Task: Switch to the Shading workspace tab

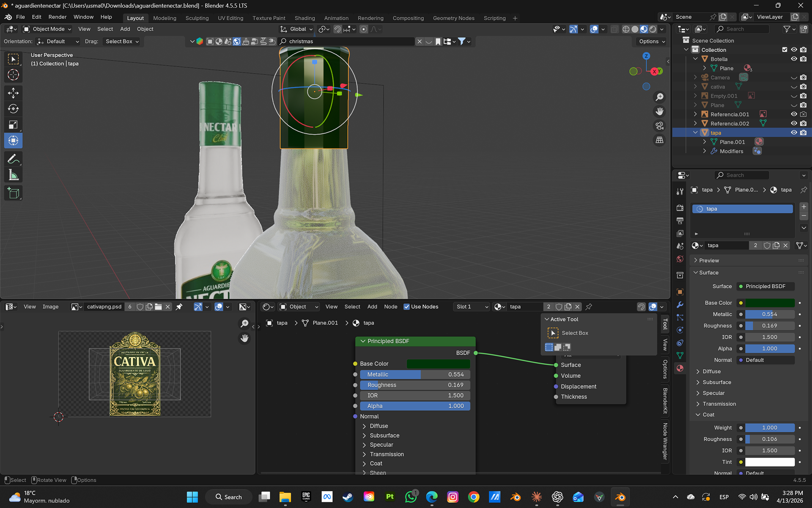Action: (304, 18)
